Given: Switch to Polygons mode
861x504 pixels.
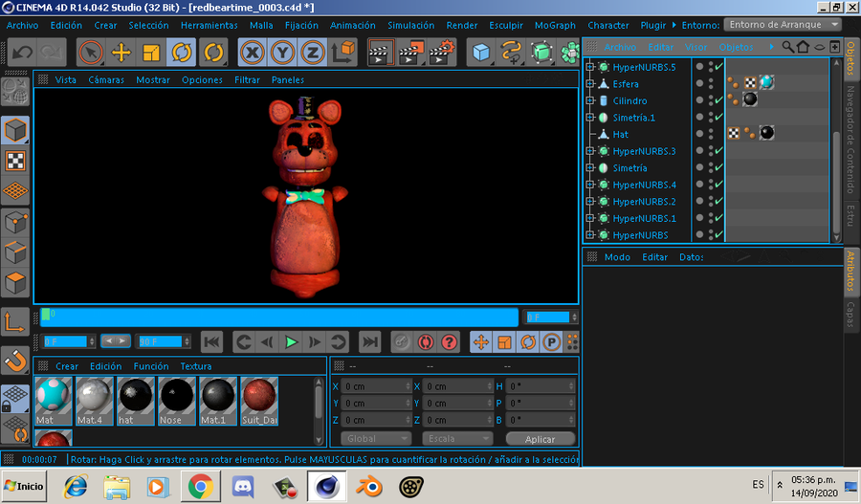Looking at the screenshot, I should [x=15, y=283].
